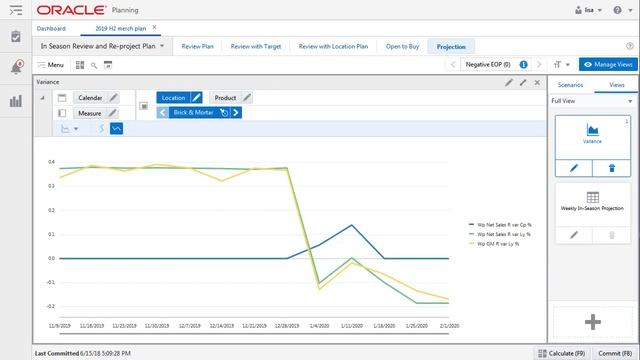Select the 2019 H2 merch plan tab
Screen dimensions: 640x360
coord(120,29)
